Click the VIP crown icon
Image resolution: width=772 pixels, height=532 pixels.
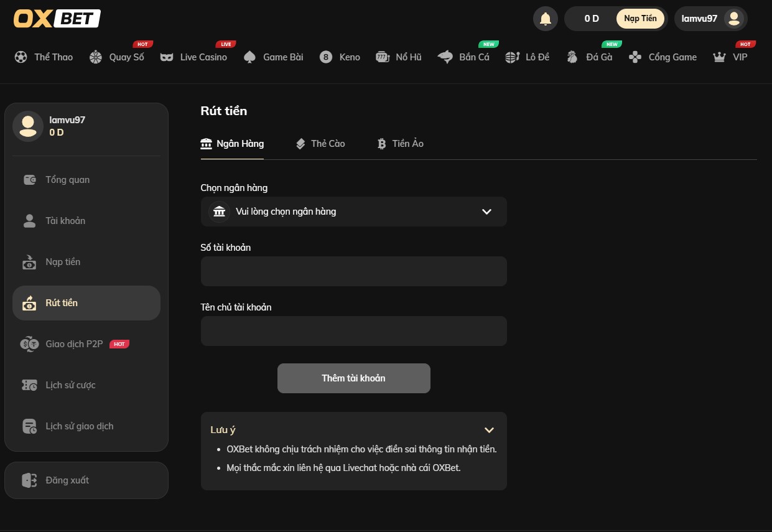(x=720, y=57)
